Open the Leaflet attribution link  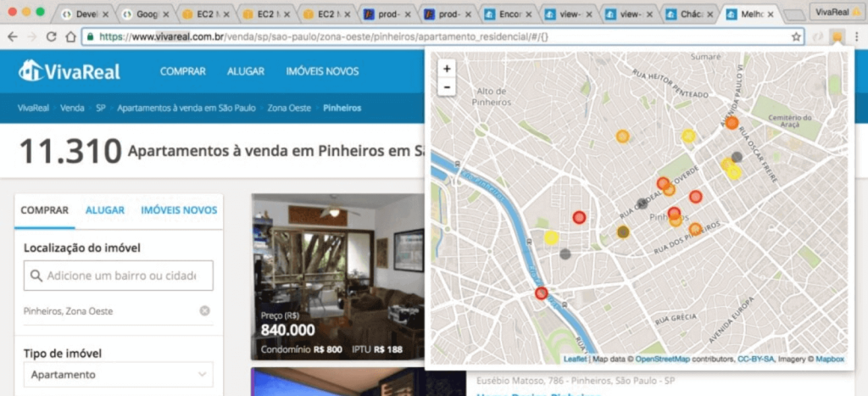575,359
